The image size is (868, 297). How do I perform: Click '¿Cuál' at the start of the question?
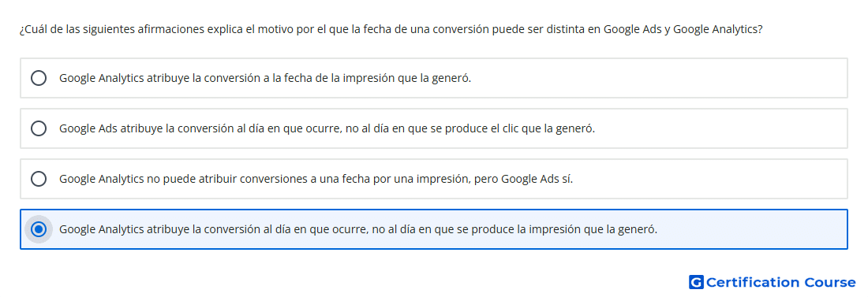32,29
